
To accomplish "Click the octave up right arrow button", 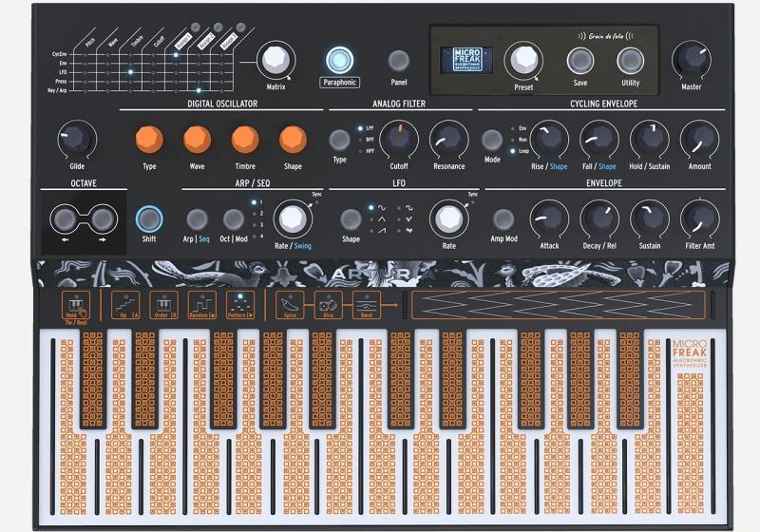I will (x=103, y=219).
